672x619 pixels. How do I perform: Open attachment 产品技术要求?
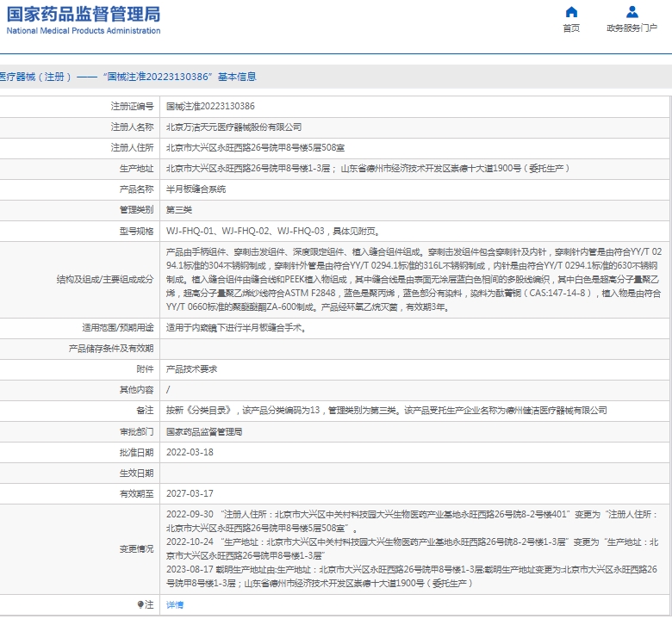click(x=191, y=368)
